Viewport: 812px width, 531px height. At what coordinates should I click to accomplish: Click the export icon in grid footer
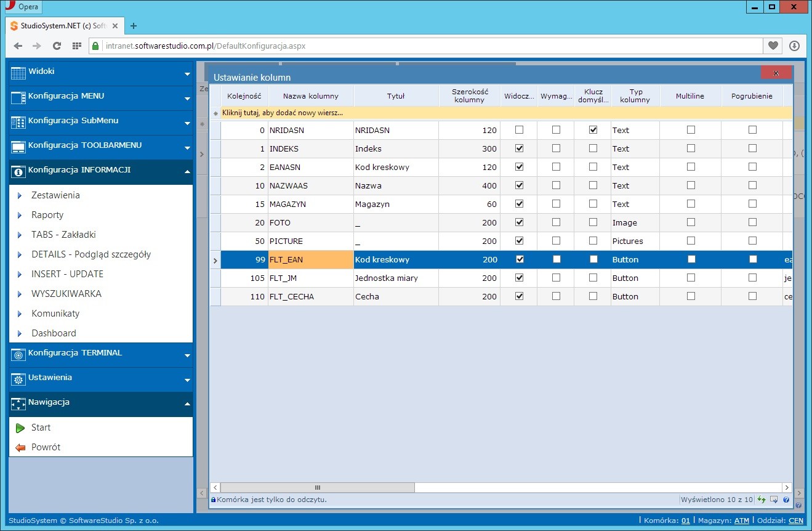(774, 500)
